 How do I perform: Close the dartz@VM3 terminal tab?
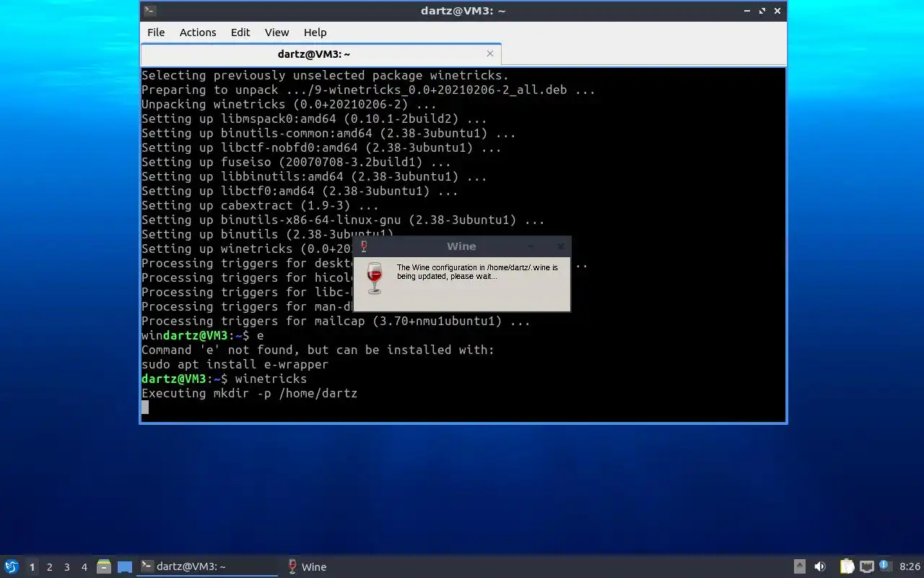tap(490, 53)
